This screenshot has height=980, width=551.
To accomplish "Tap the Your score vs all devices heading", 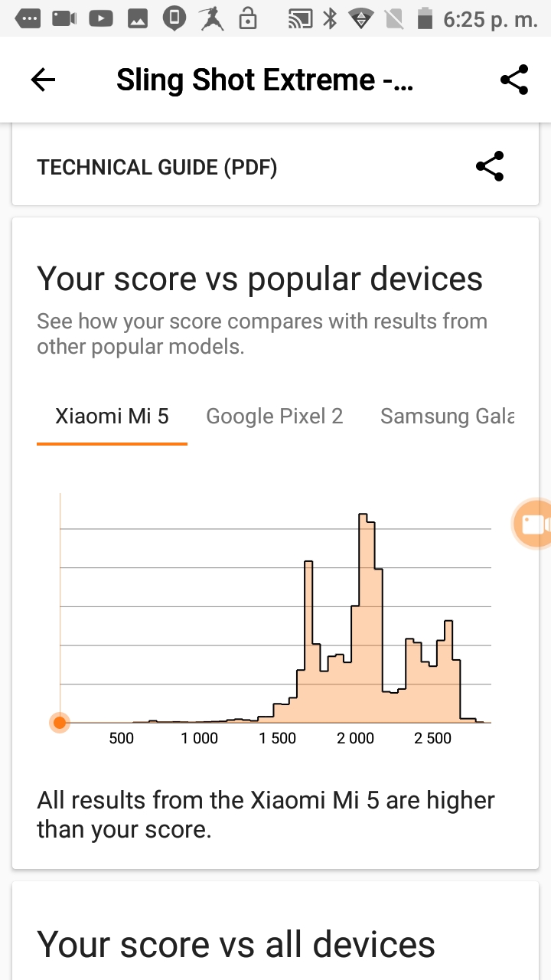I will point(236,943).
